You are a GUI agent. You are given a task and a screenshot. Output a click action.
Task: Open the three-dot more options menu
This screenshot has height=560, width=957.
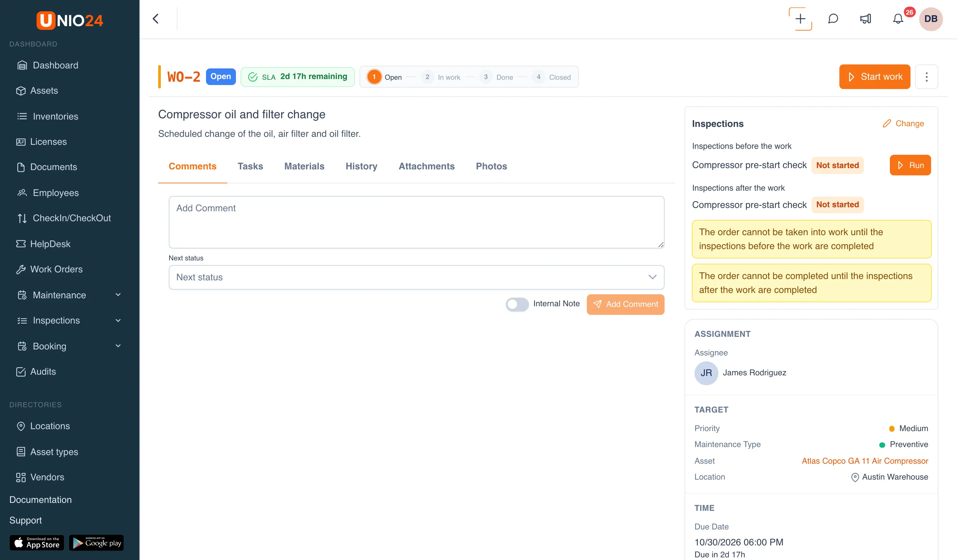click(x=927, y=77)
